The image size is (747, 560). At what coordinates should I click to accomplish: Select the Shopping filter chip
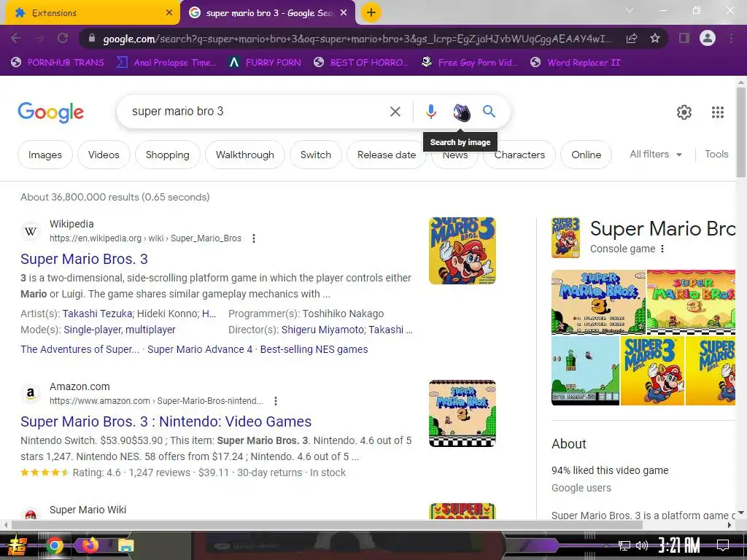[167, 155]
